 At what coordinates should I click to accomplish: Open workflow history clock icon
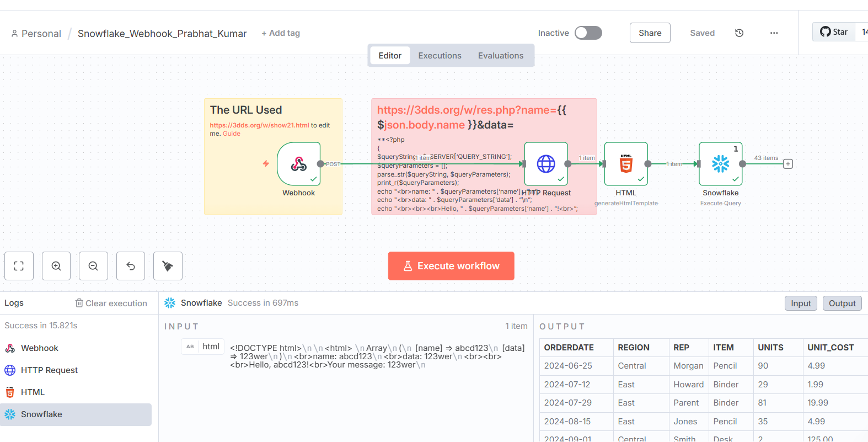pos(739,33)
